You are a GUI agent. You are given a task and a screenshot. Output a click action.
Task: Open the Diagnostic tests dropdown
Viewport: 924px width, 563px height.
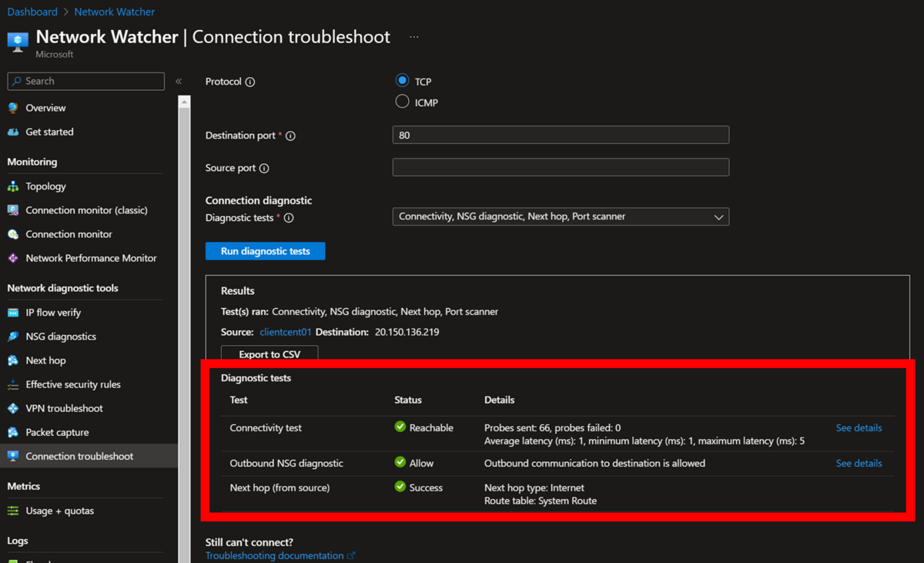point(561,216)
